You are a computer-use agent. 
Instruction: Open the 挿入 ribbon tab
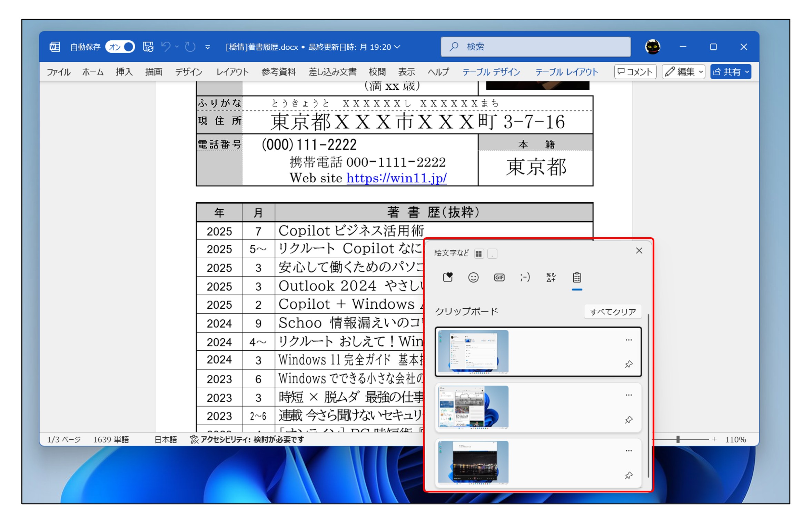124,72
